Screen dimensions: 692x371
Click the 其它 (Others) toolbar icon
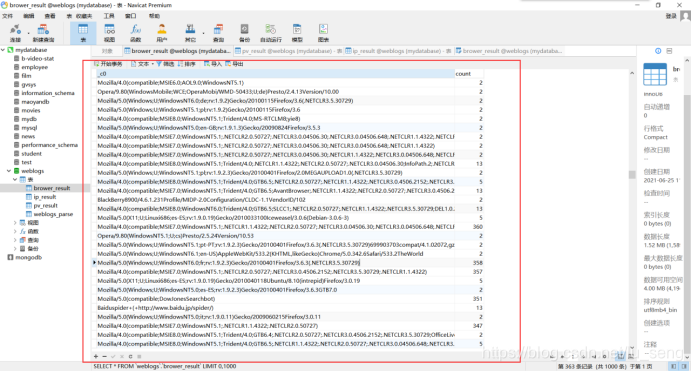click(x=190, y=33)
